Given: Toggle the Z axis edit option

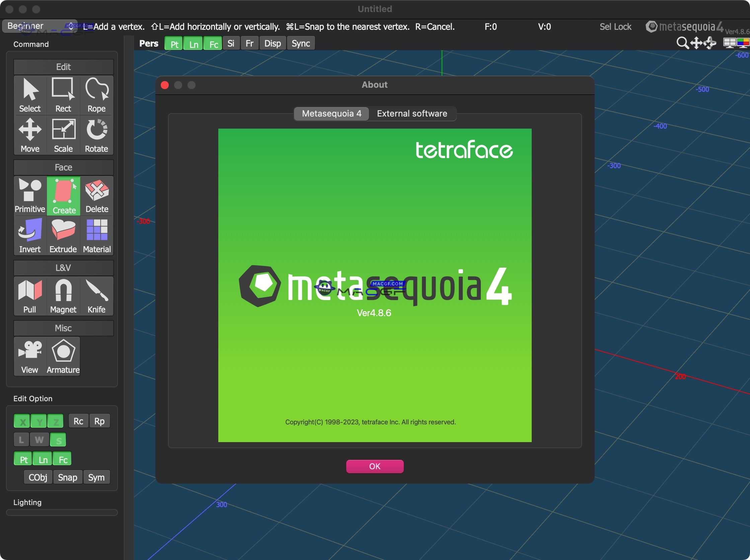Looking at the screenshot, I should point(56,421).
